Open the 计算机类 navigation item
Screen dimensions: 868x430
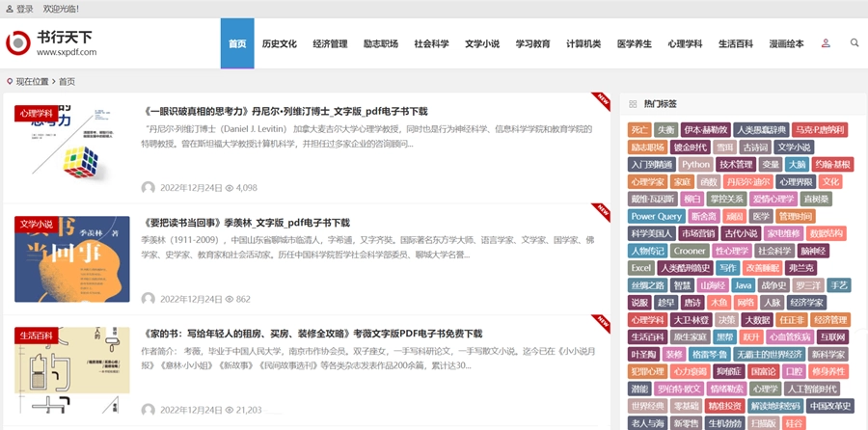(x=583, y=43)
